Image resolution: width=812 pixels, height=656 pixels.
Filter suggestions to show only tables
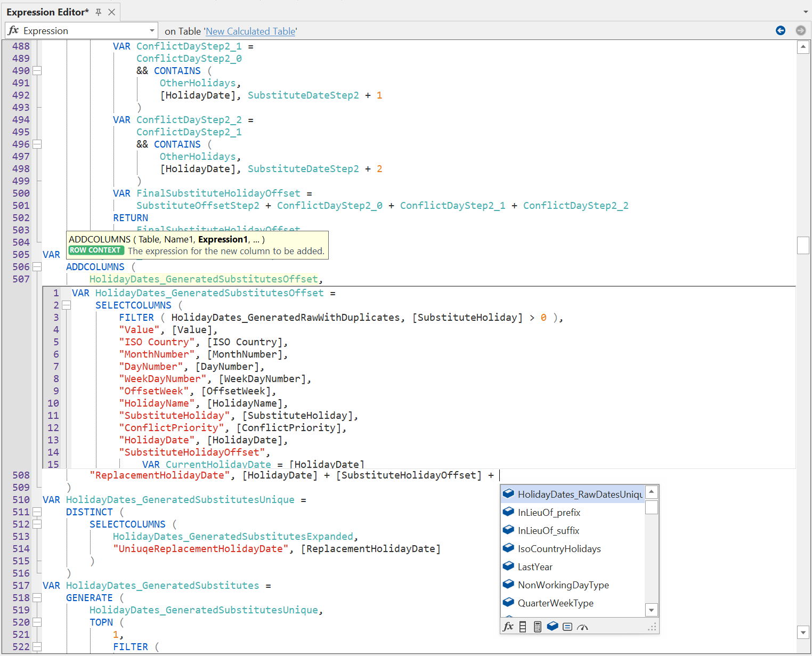pyautogui.click(x=553, y=627)
